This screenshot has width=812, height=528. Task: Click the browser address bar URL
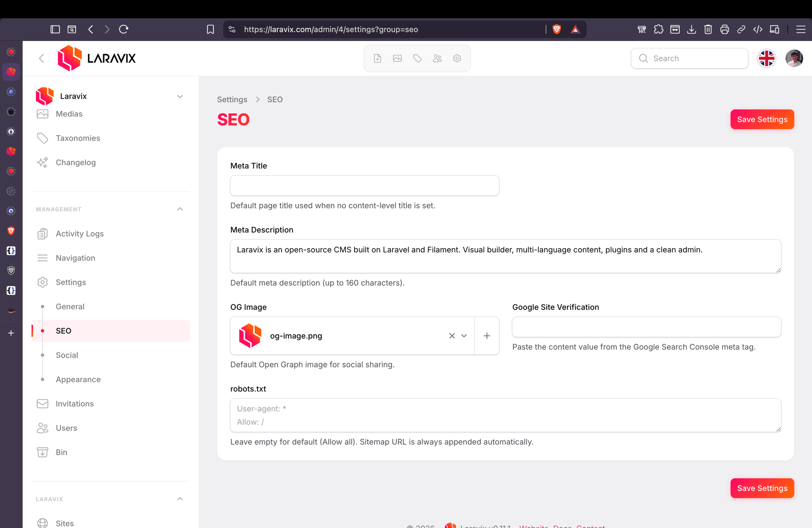[331, 30]
